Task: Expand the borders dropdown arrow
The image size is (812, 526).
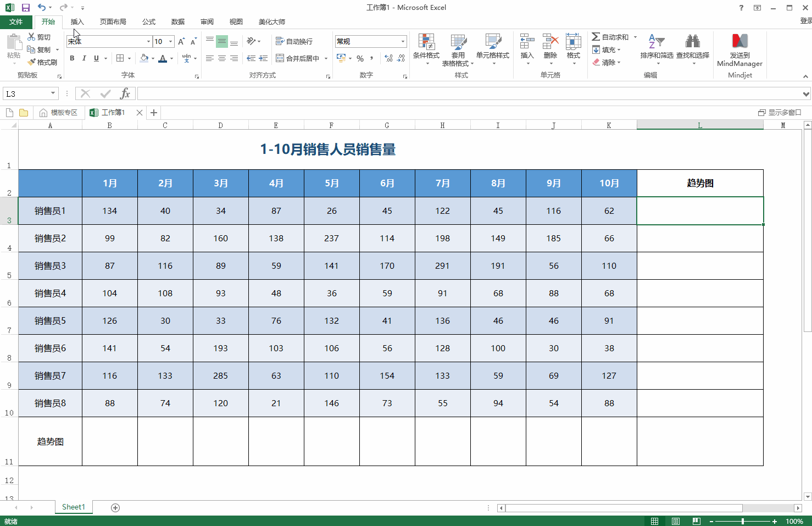Action: click(130, 58)
